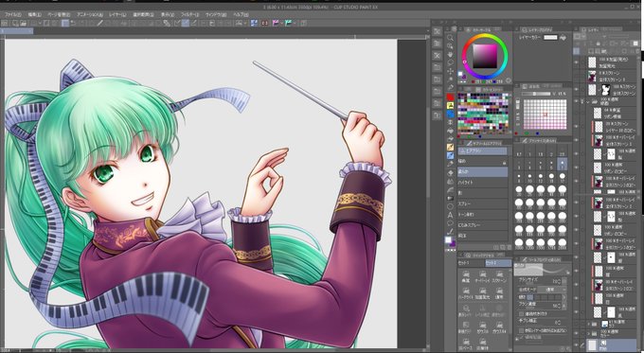
Task: Click the レイヤーカラー swatch in layer property
Action: click(550, 37)
